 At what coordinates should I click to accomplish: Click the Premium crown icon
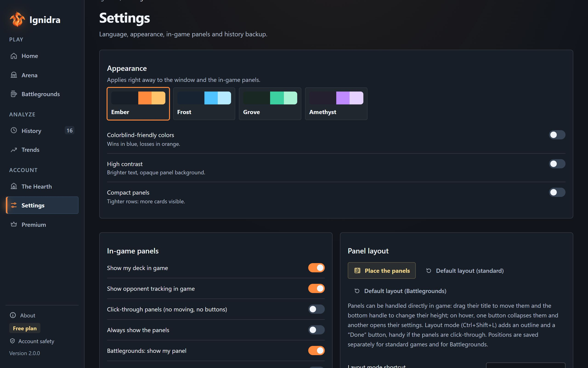[x=14, y=224]
